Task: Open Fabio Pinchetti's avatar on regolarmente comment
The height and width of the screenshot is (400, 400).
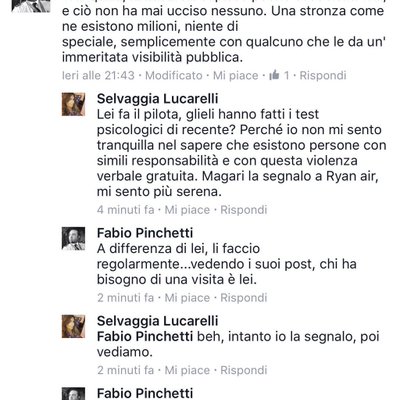Action: click(x=73, y=239)
